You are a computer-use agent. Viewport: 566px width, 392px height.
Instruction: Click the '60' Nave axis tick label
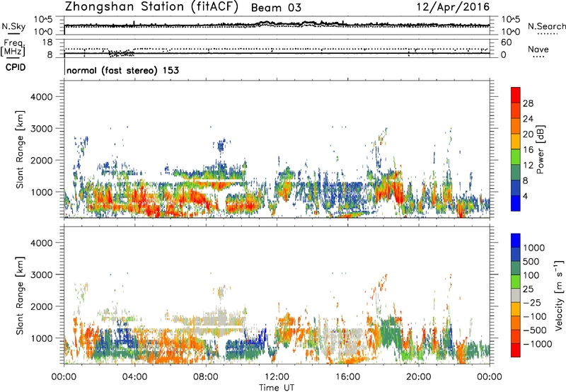(507, 42)
